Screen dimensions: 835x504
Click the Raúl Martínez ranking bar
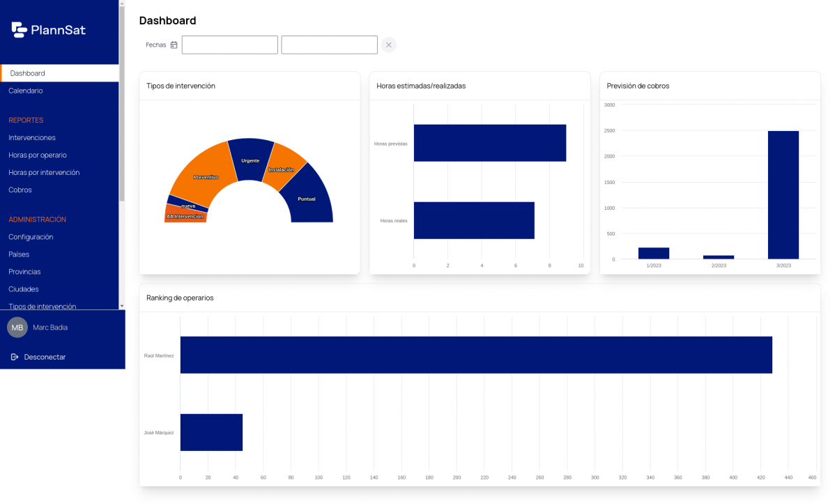(x=476, y=355)
